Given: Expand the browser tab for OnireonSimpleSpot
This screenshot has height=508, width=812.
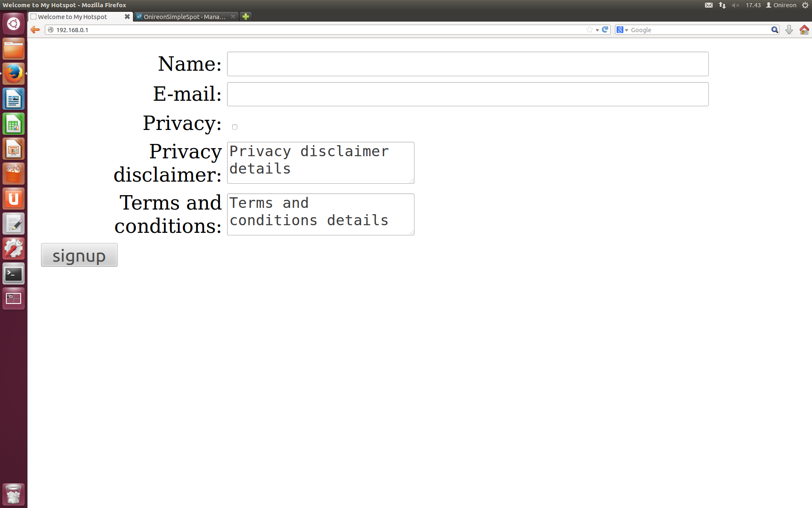Looking at the screenshot, I should pos(185,17).
